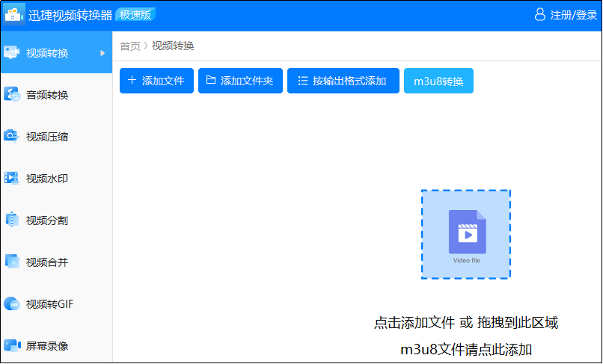Select 视频压缩 in the sidebar
Image resolution: width=603 pixels, height=364 pixels.
[x=57, y=137]
